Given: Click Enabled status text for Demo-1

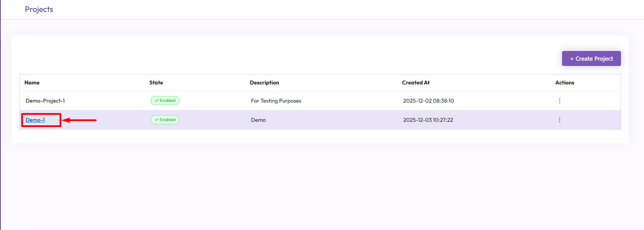Looking at the screenshot, I should (167, 120).
